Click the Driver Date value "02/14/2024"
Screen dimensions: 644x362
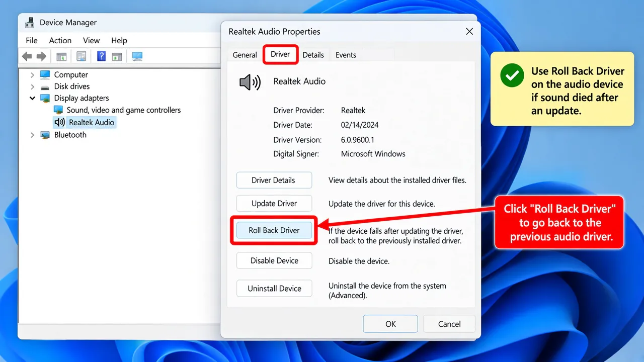(360, 125)
